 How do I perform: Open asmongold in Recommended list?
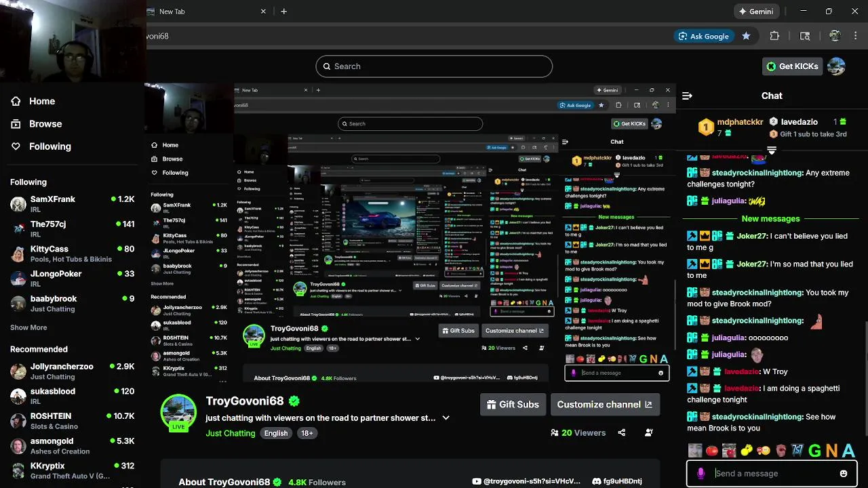coord(73,446)
